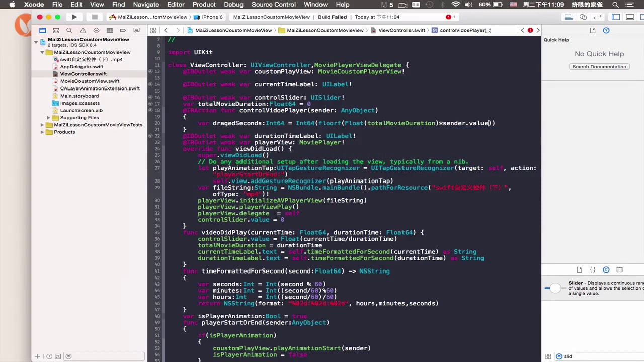Screen dimensions: 644x362
Task: Expand the Supporting Files group
Action: (x=49, y=118)
